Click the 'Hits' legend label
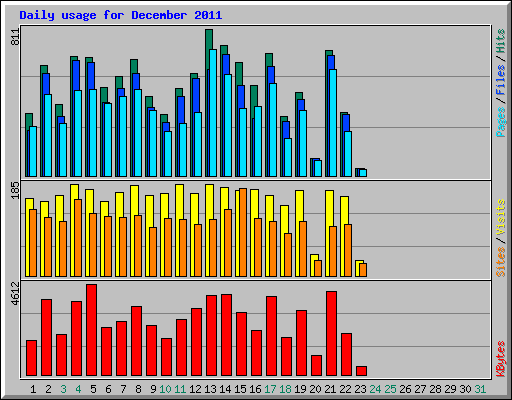Viewport: 512px width, 400px height. [500, 41]
